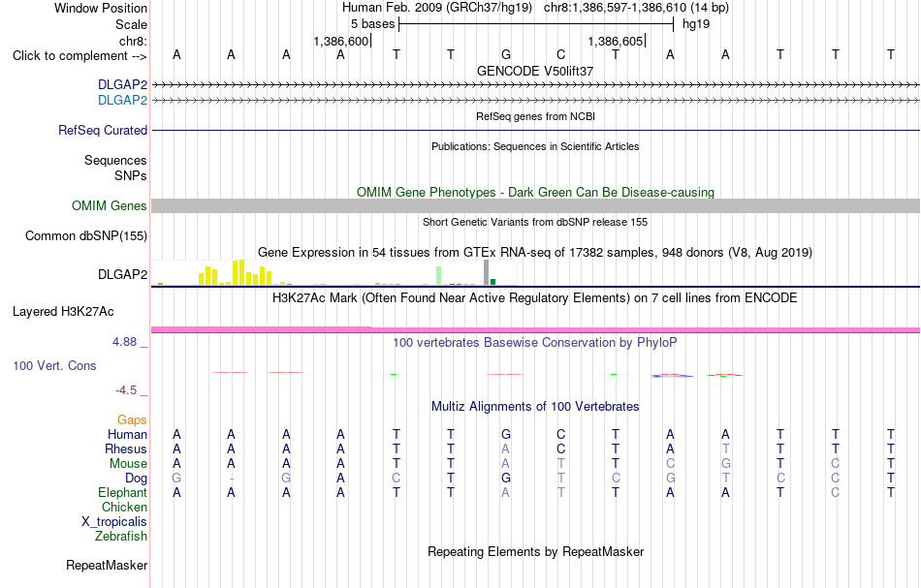
Task: Click the '5 bases' scale bar label
Action: 373,24
